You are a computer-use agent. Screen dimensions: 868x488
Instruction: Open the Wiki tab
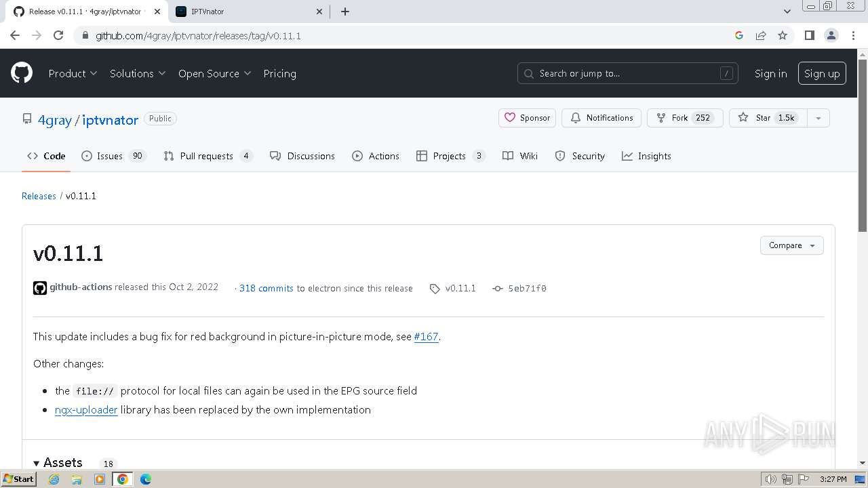coord(520,156)
